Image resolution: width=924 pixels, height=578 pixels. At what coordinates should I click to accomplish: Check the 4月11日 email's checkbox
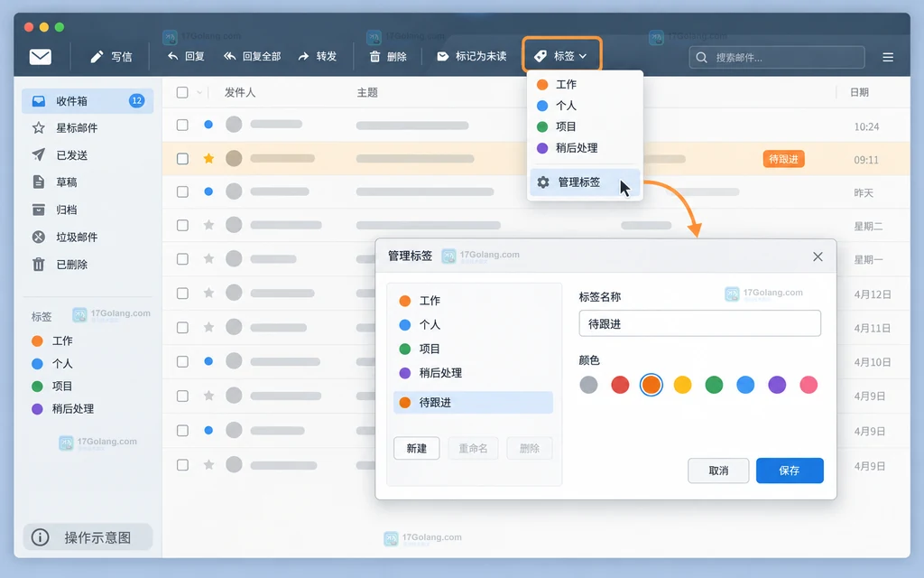point(182,327)
